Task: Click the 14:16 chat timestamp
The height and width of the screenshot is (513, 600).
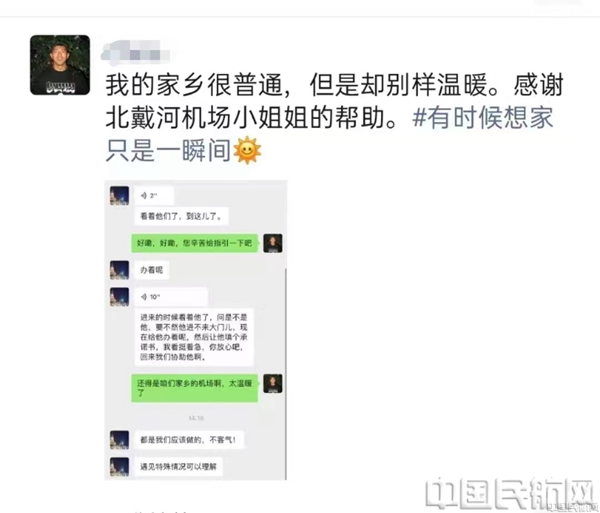Action: (196, 418)
